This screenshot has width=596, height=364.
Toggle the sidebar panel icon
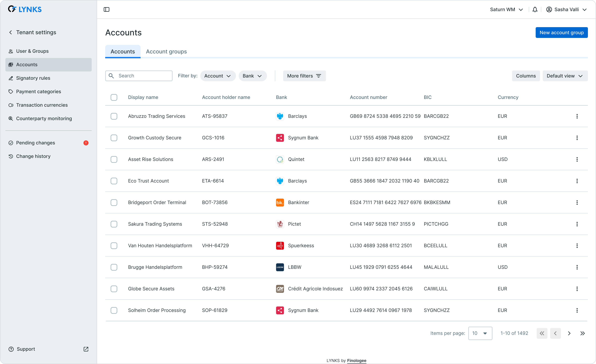click(x=106, y=9)
